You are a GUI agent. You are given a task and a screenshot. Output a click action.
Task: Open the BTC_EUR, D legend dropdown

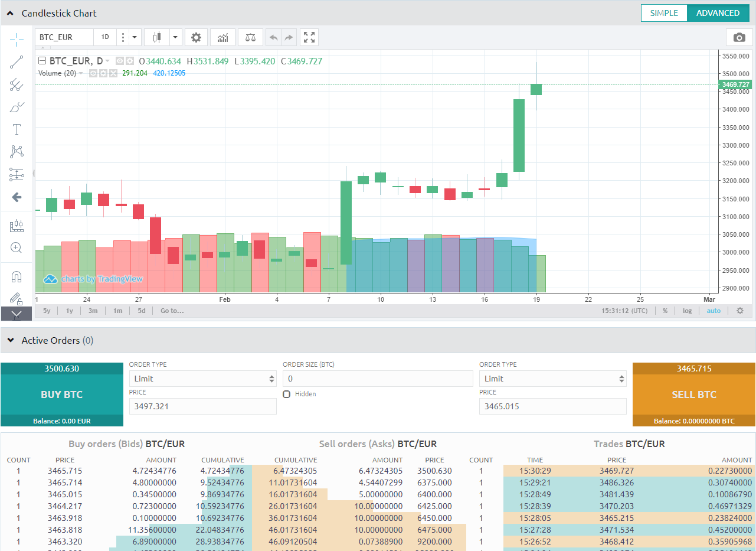point(107,61)
